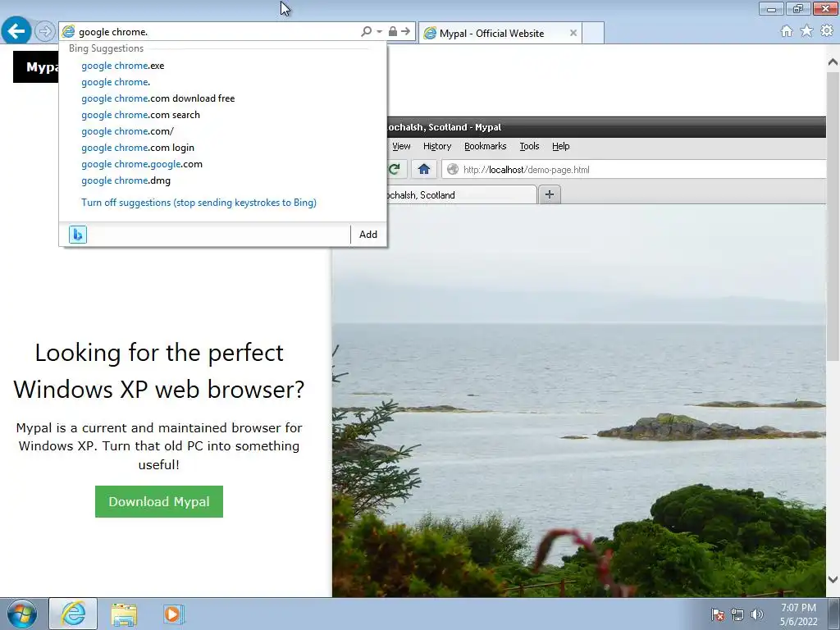Select the plain 'google chrome.' suggestion
The width and height of the screenshot is (840, 630).
tap(116, 82)
